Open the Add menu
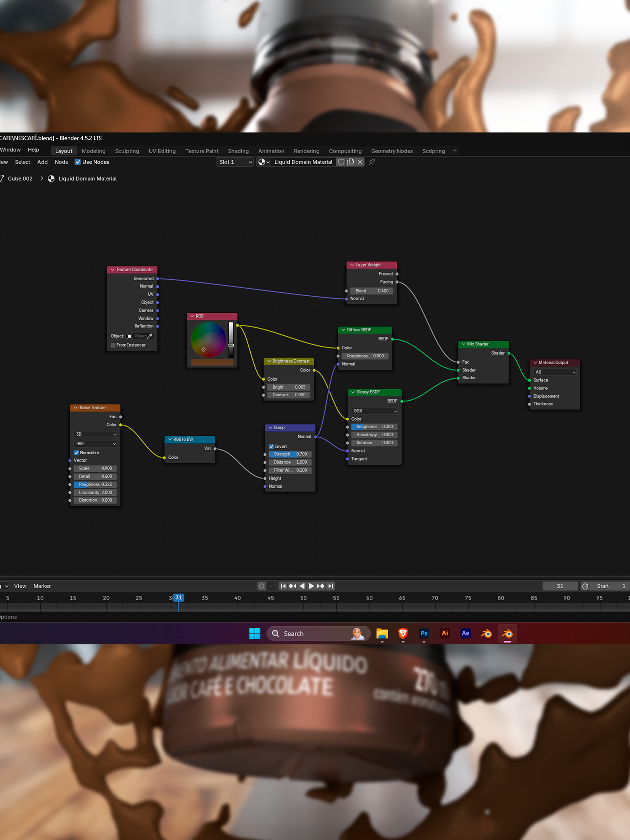The image size is (630, 840). point(43,162)
